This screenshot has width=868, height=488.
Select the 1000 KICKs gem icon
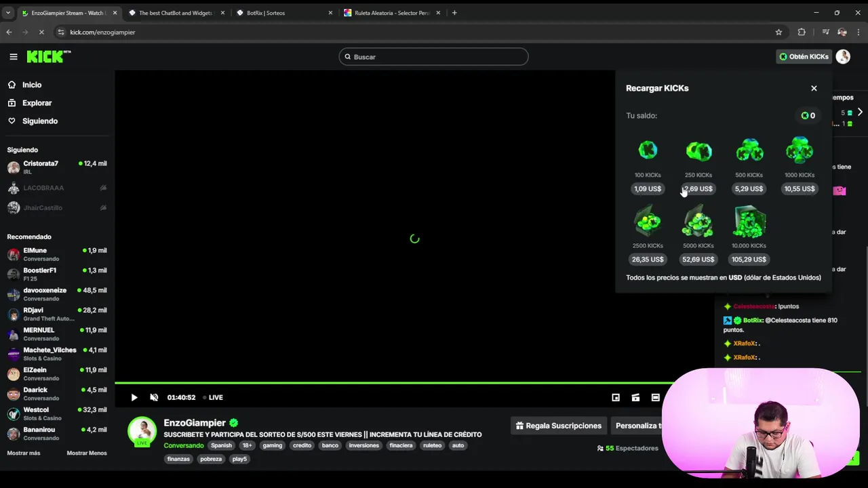[800, 150]
